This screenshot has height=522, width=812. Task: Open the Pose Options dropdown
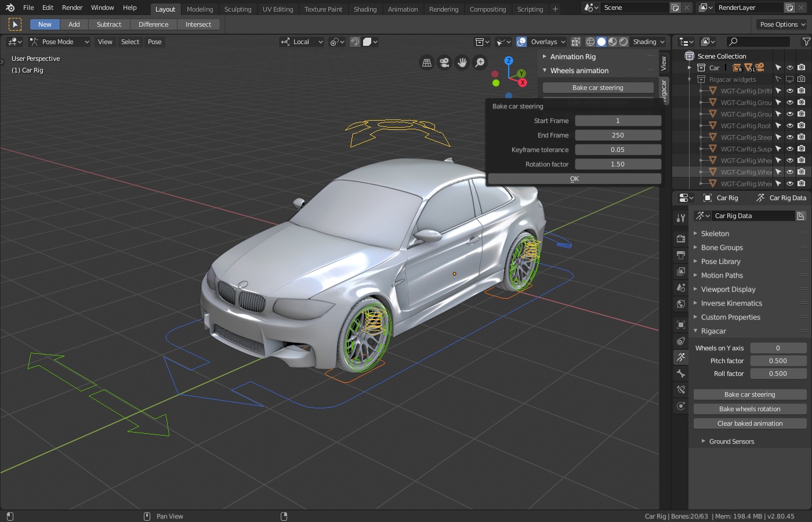click(x=782, y=24)
